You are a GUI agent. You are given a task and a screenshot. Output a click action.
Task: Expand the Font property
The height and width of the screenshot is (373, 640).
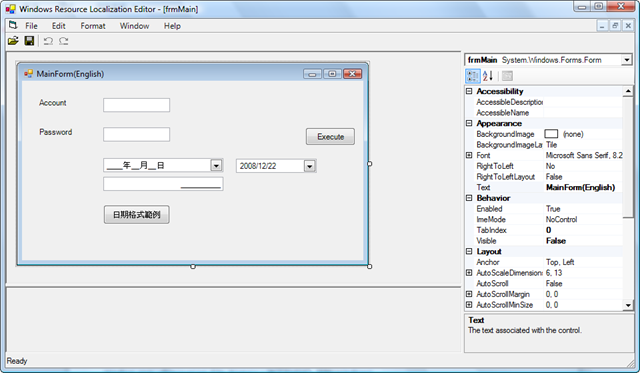pyautogui.click(x=469, y=155)
